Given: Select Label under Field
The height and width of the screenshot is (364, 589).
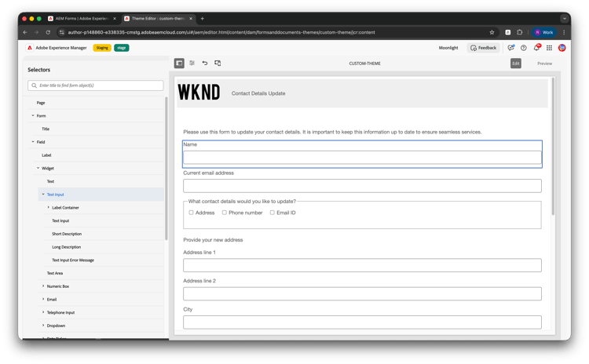Looking at the screenshot, I should coord(46,155).
